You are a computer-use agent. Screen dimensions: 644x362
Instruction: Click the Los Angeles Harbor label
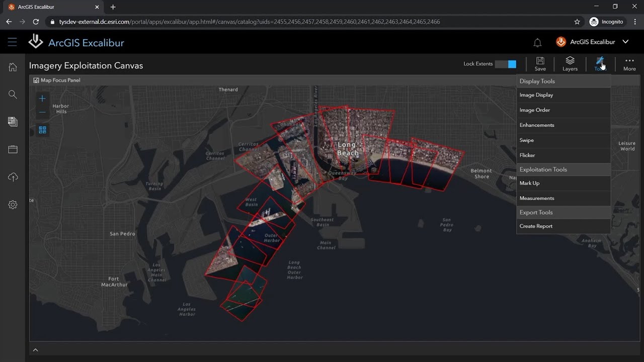187,309
